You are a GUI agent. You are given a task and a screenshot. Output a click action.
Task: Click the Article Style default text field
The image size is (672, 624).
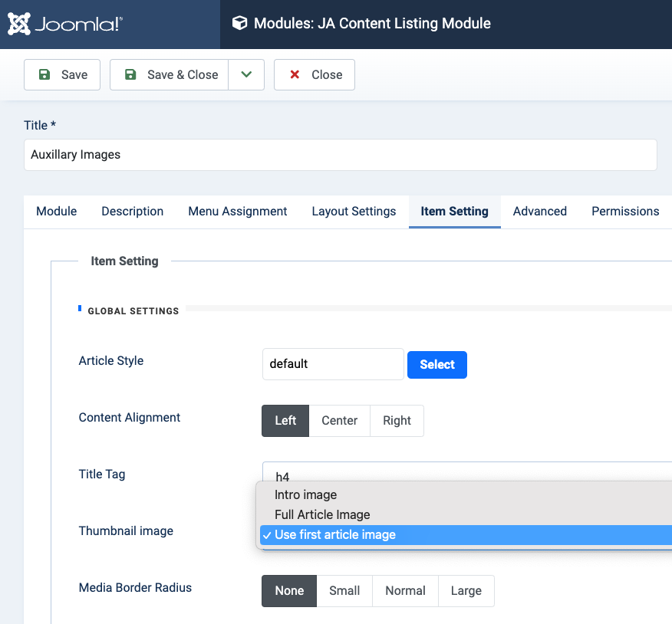(333, 364)
